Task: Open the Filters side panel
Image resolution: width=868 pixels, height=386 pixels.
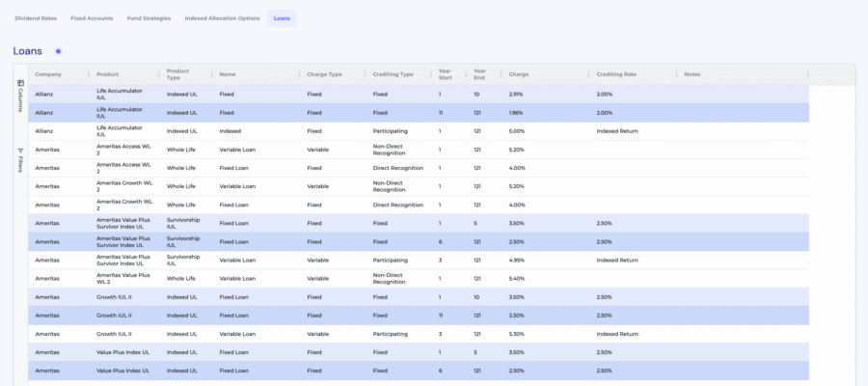Action: click(x=20, y=159)
